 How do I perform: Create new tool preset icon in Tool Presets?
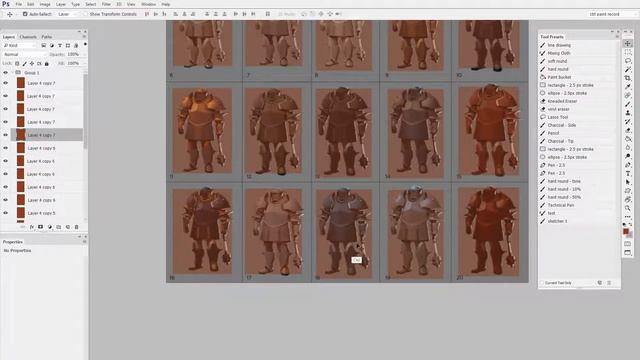[x=600, y=282]
